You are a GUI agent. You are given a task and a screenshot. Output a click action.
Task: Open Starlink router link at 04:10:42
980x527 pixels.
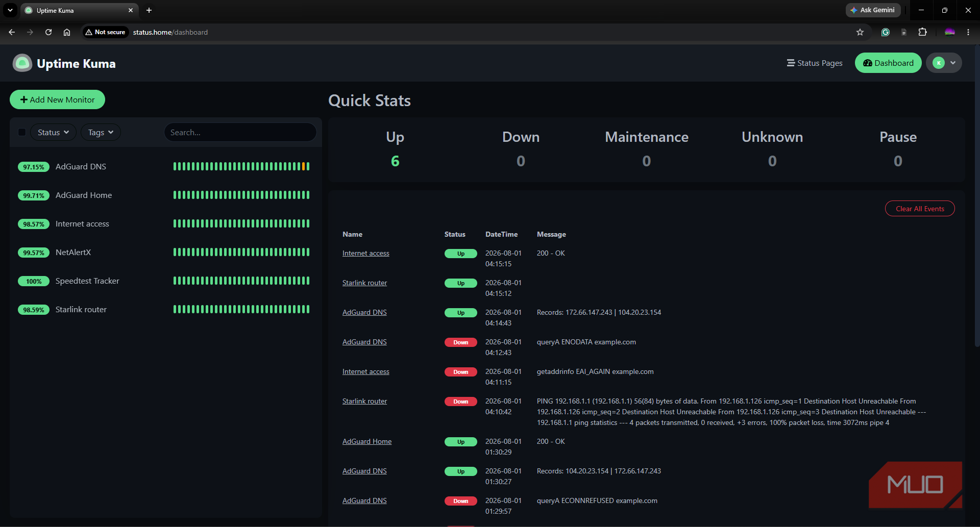(364, 401)
